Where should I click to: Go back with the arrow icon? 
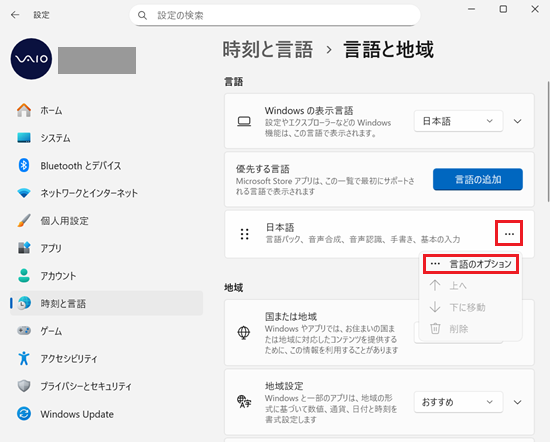pos(15,15)
